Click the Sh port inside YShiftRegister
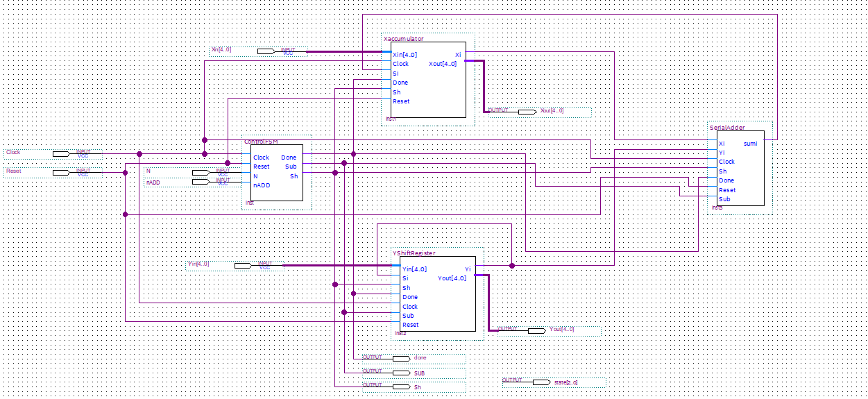Viewport: 868px width, 399px height. tap(406, 288)
